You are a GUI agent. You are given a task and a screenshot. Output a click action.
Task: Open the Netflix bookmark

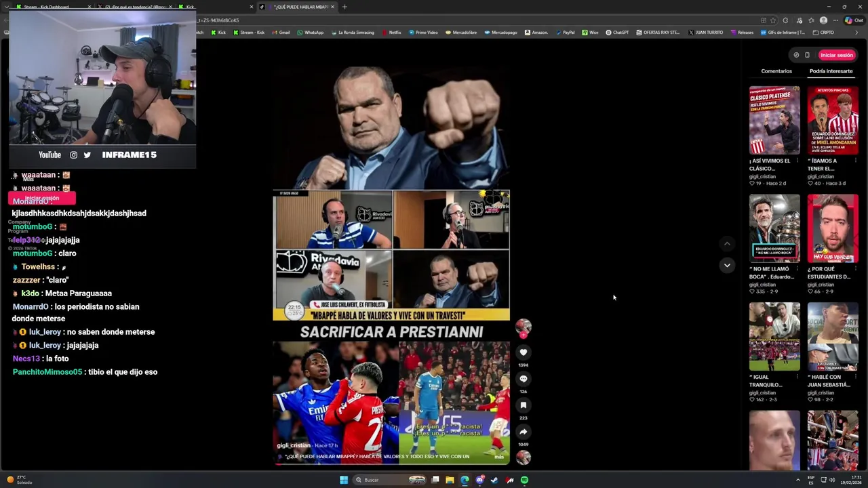pyautogui.click(x=391, y=33)
